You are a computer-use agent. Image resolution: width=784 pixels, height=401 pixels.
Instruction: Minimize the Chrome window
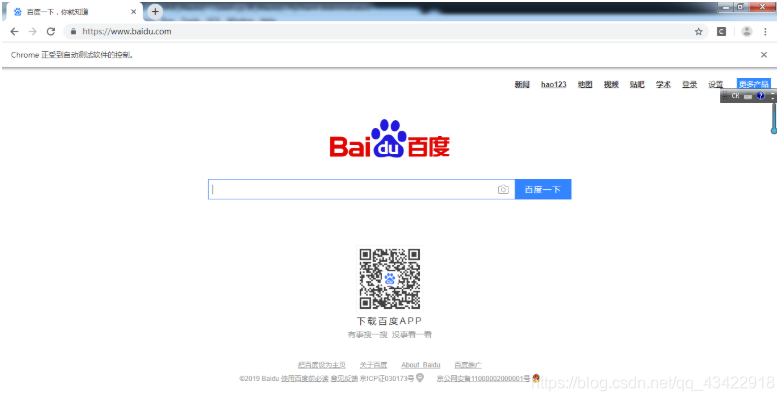click(726, 7)
